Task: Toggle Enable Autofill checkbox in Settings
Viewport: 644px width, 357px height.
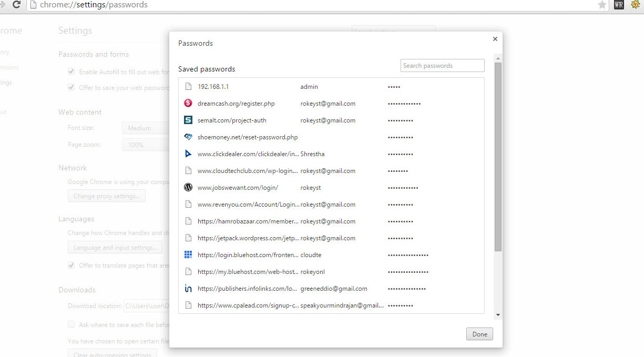Action: coord(71,72)
